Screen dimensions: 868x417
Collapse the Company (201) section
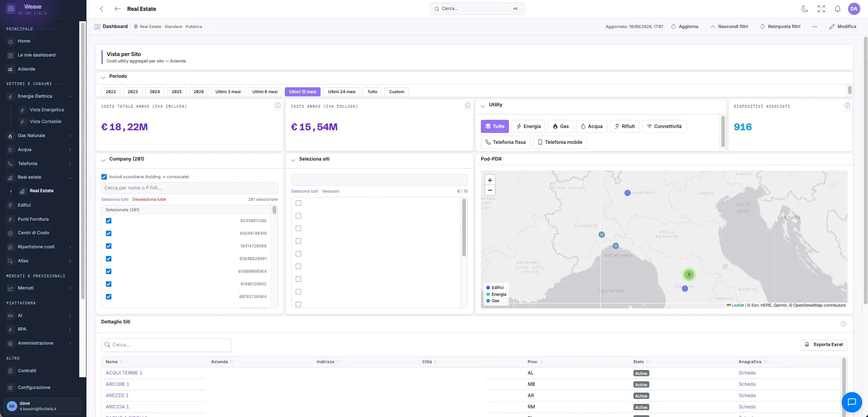[x=103, y=160]
